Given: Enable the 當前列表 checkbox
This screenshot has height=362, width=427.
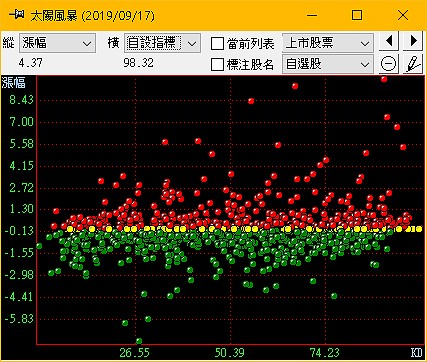Looking at the screenshot, I should click(x=217, y=44).
